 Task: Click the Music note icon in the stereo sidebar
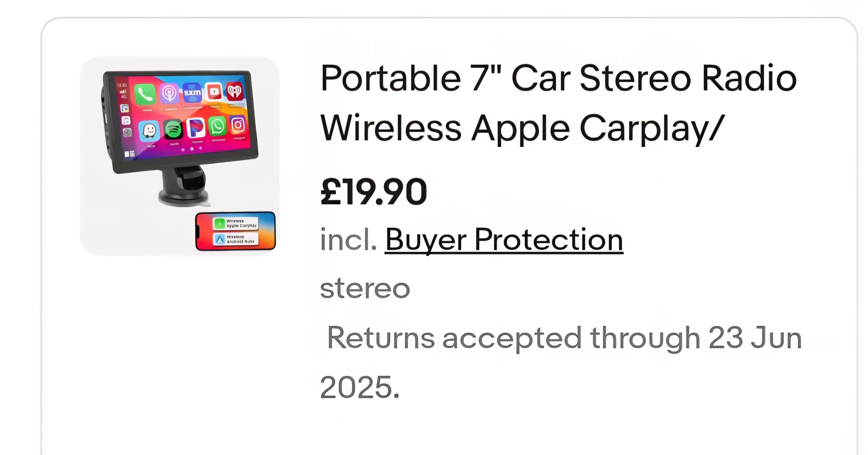click(x=126, y=121)
